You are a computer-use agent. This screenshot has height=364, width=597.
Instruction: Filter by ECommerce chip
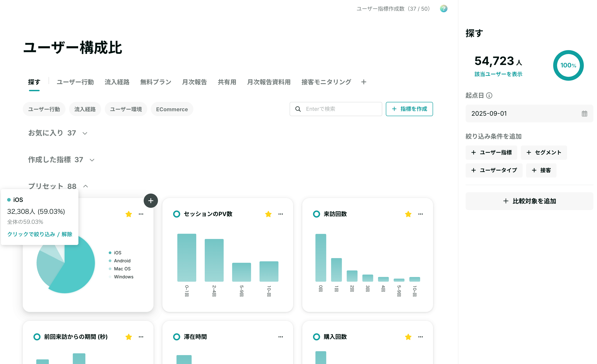point(172,109)
